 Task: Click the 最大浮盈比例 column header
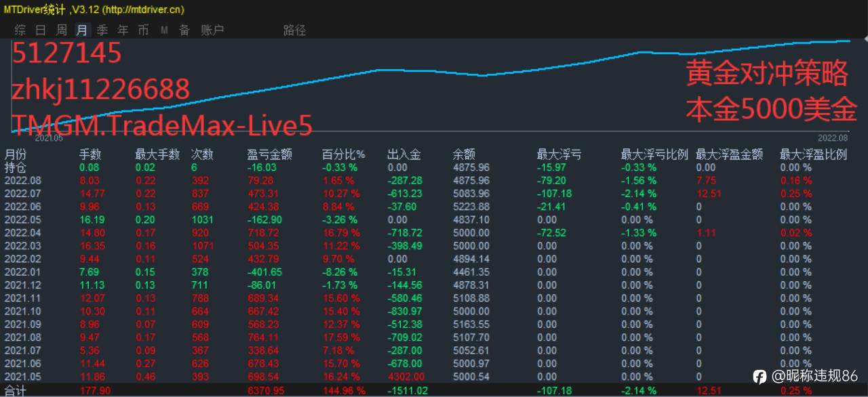[813, 154]
